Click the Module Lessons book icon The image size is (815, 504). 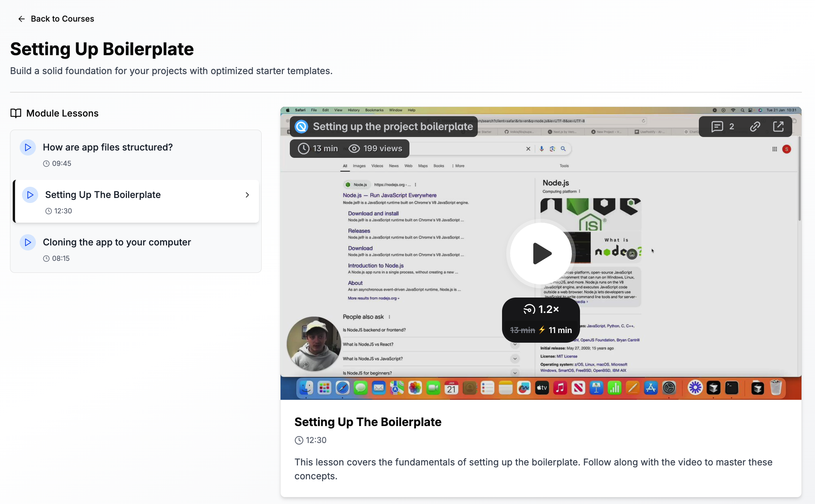click(16, 113)
